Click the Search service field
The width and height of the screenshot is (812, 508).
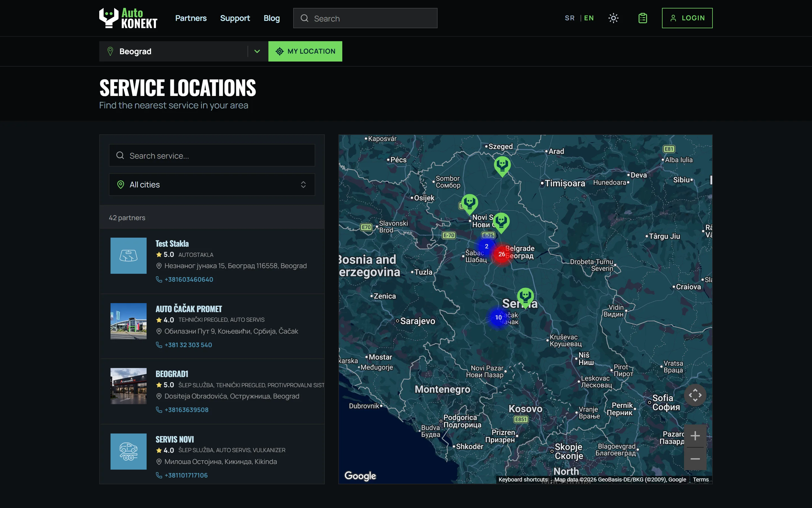pos(212,155)
